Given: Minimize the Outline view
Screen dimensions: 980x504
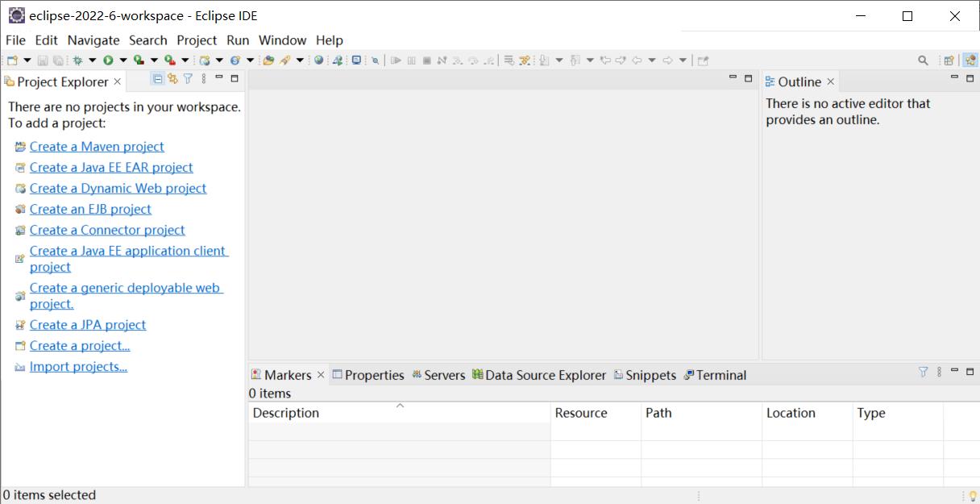Looking at the screenshot, I should coord(955,77).
